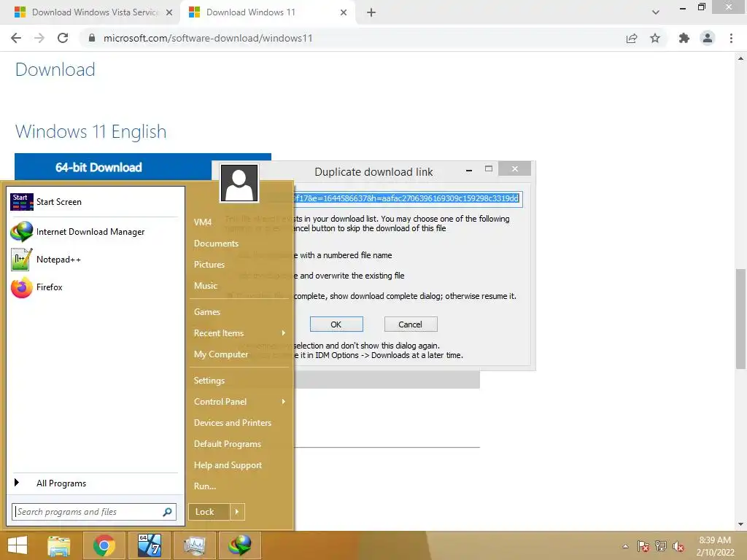Viewport: 747px width, 560px height.
Task: View site lock information icon
Action: (92, 38)
